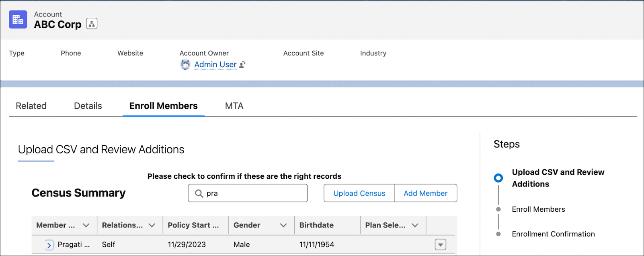Click the 11/11/1954 birthdate cell
The height and width of the screenshot is (256, 644).
pos(317,245)
